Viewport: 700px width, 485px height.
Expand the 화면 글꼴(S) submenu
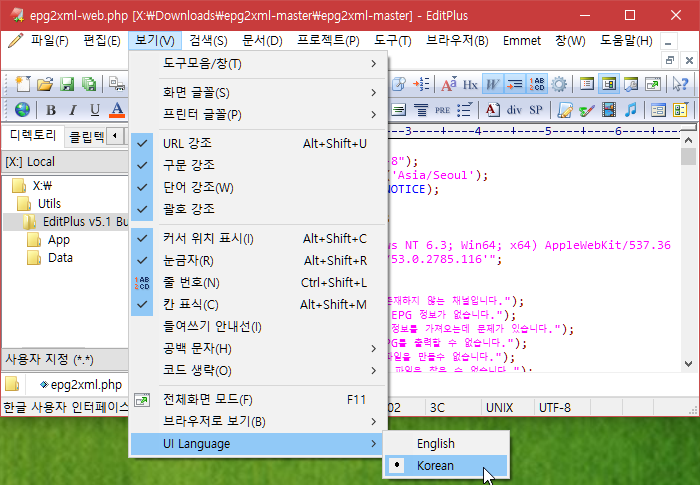click(x=259, y=93)
